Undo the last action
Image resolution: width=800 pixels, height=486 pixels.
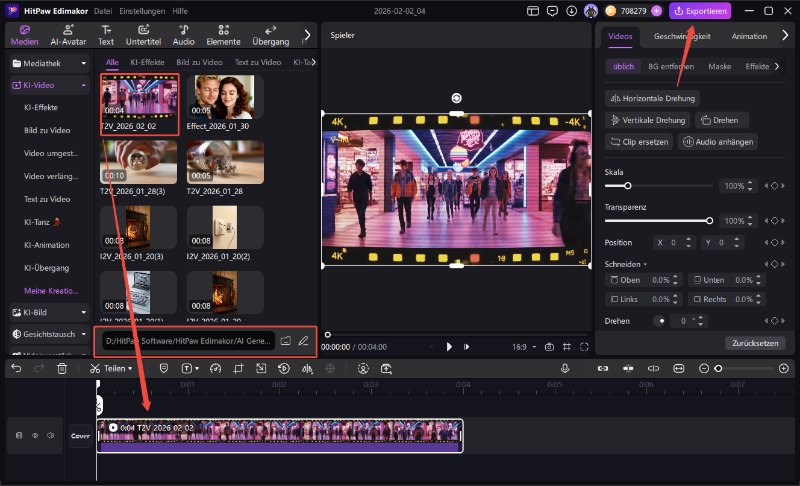[x=16, y=368]
